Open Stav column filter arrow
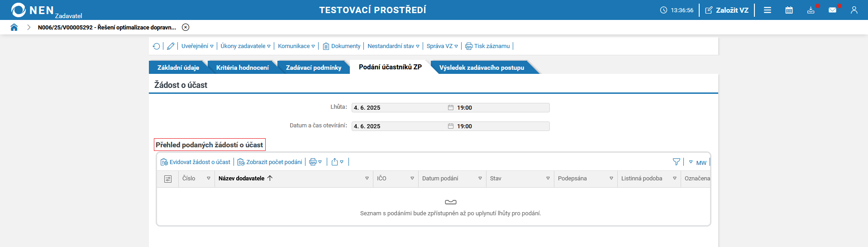Image resolution: width=868 pixels, height=247 pixels. [x=548, y=179]
